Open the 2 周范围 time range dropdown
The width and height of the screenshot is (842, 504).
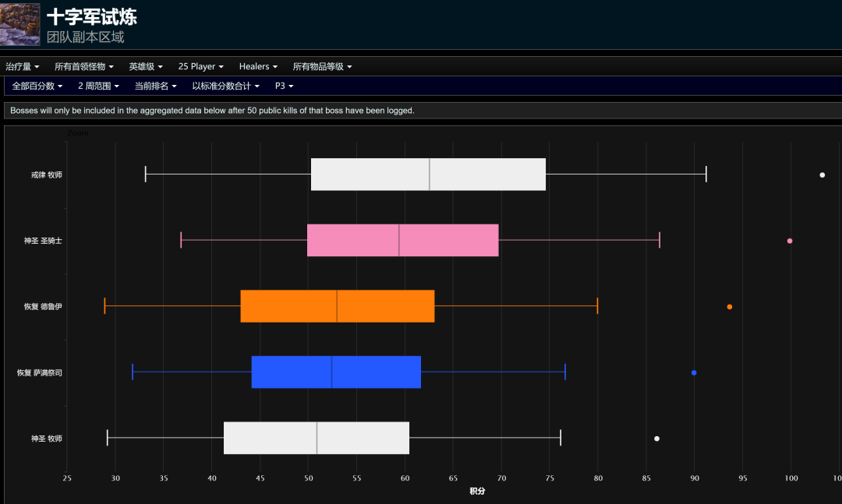99,86
